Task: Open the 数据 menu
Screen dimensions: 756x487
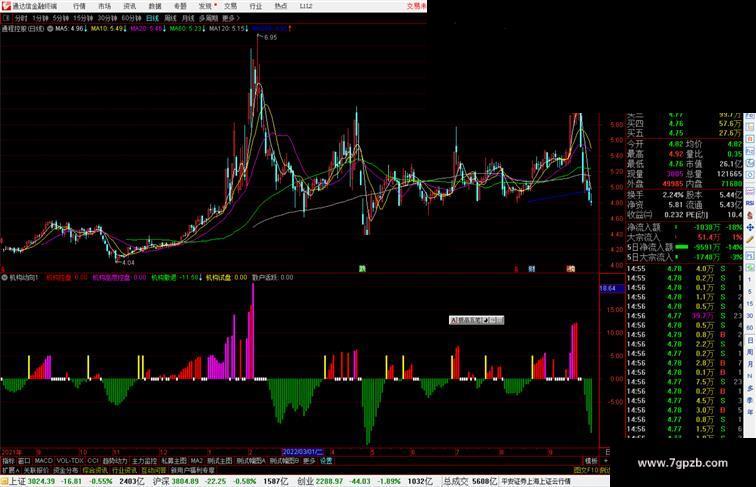Action: pyautogui.click(x=155, y=6)
